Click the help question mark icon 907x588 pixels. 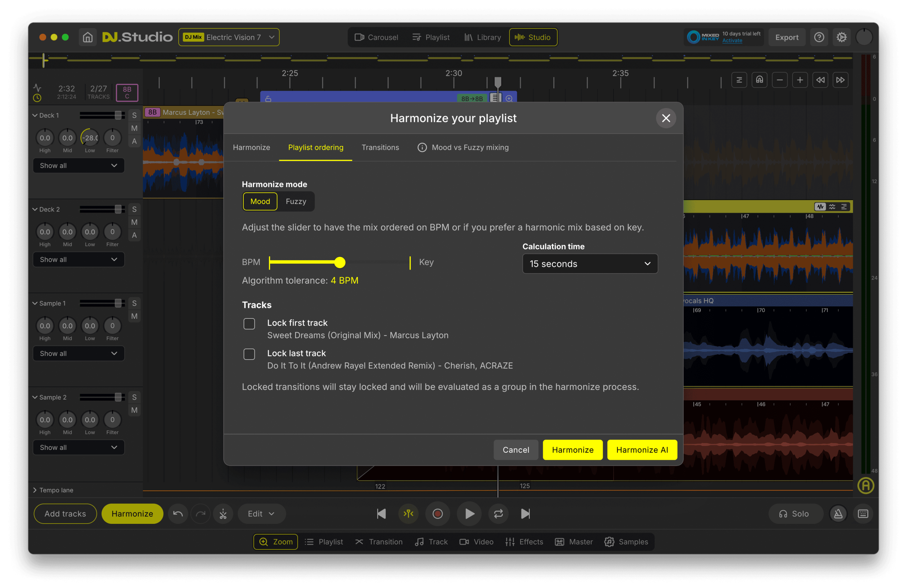[819, 37]
